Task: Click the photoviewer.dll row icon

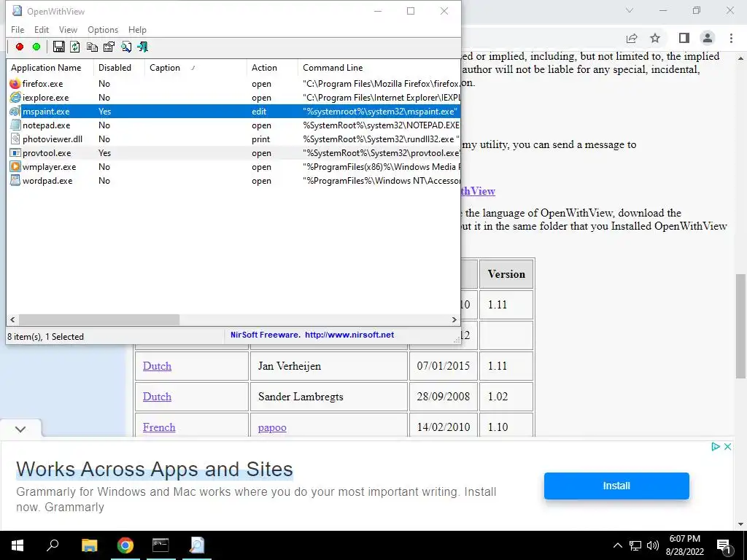Action: (x=15, y=139)
